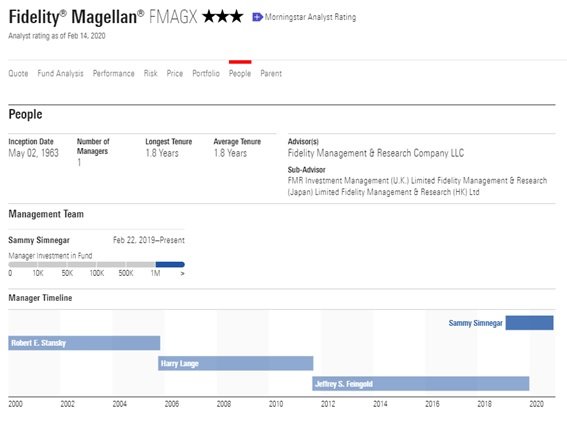Image resolution: width=567 pixels, height=422 pixels.
Task: Click the 2000 year label on timeline axis
Action: (16, 404)
